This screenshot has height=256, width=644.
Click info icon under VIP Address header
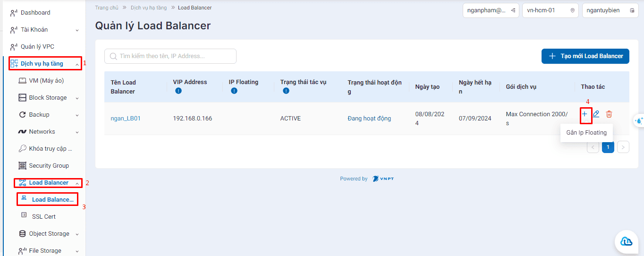178,91
